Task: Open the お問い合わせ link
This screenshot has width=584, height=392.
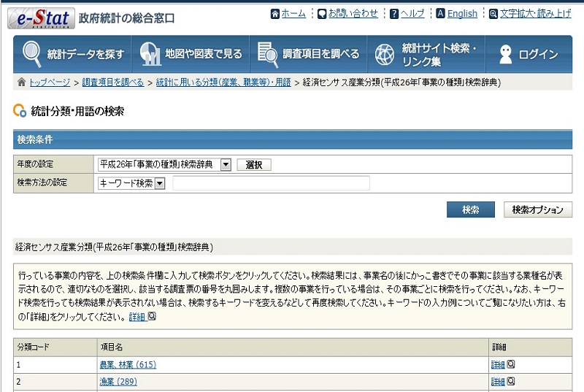Action: coord(353,14)
